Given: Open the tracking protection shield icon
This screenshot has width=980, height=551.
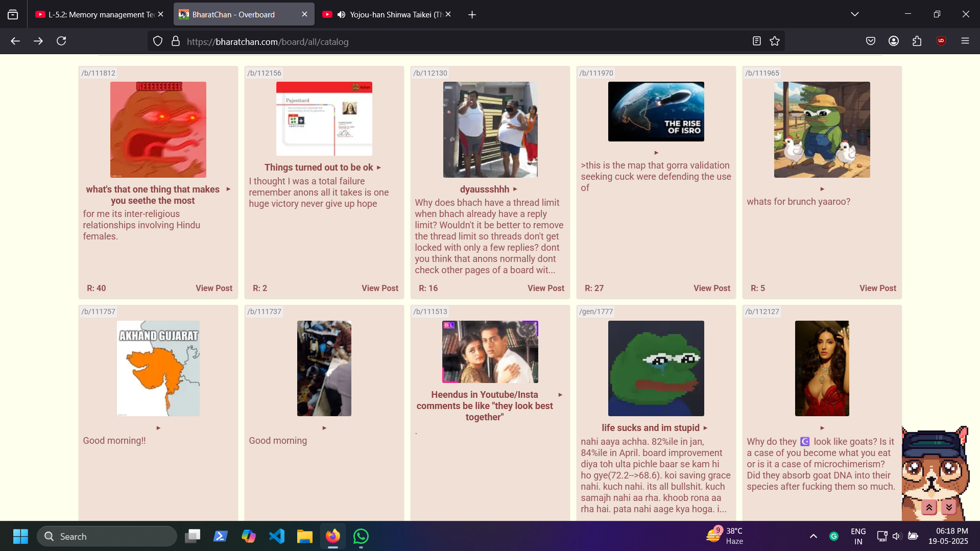Looking at the screenshot, I should [158, 41].
